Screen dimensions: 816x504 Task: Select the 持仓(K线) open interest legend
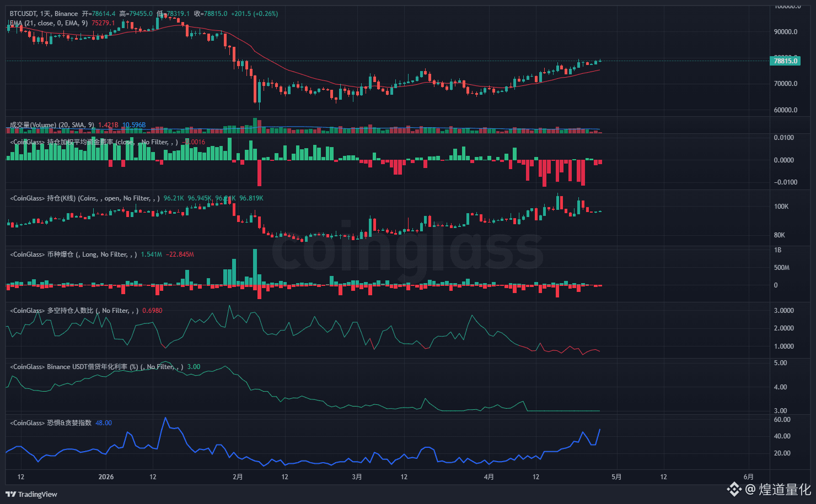(85, 198)
